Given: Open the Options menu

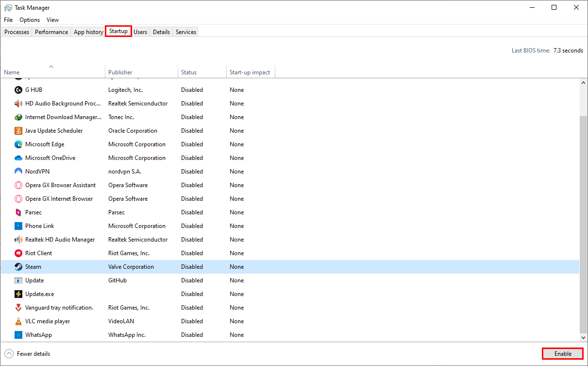Looking at the screenshot, I should pyautogui.click(x=30, y=20).
